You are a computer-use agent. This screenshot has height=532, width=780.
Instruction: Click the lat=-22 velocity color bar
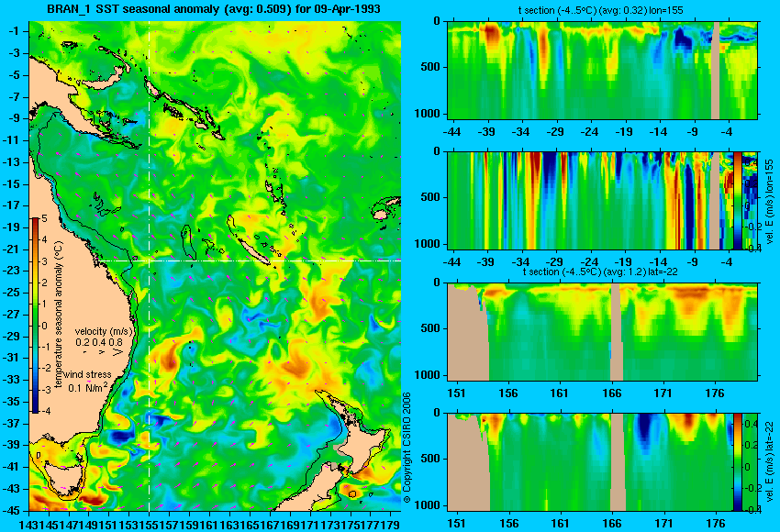[737, 462]
